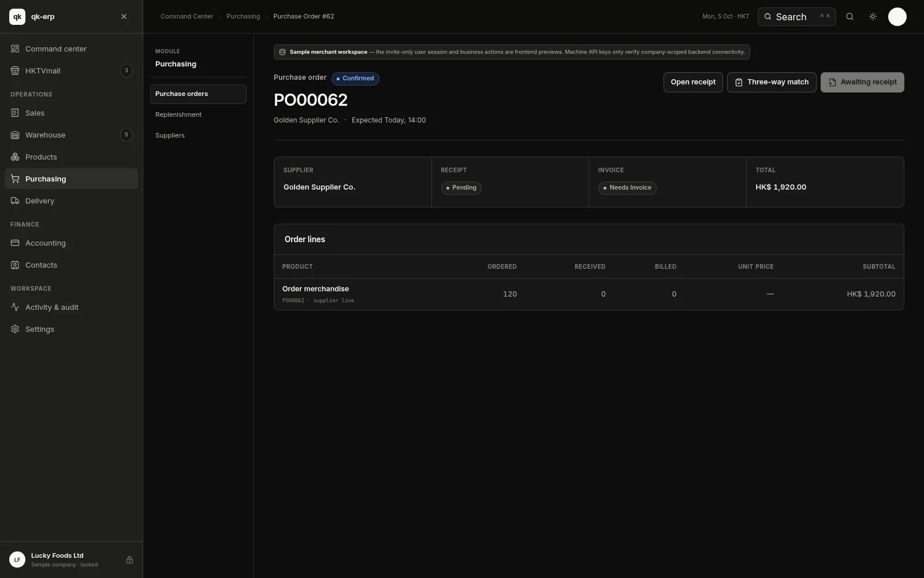The width and height of the screenshot is (924, 578).
Task: Click the Open receipt button
Action: pyautogui.click(x=693, y=82)
